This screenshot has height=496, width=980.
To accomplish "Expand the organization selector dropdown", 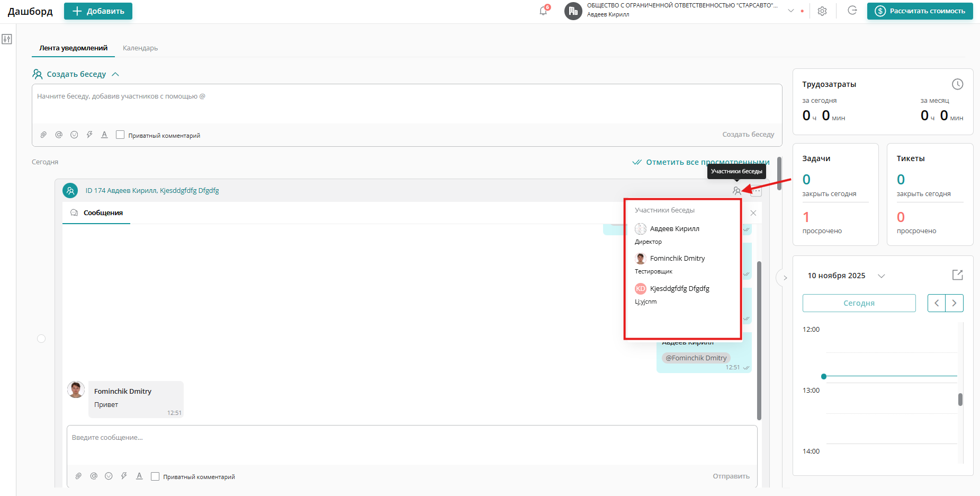I will click(x=791, y=11).
